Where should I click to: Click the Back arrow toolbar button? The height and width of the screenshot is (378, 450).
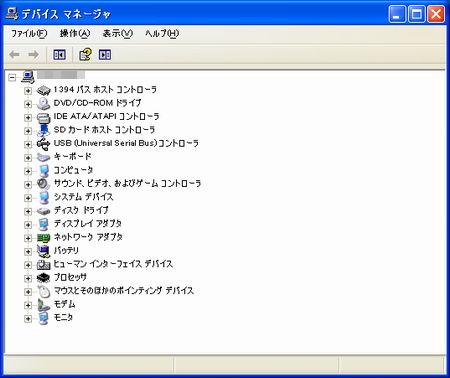coord(14,54)
